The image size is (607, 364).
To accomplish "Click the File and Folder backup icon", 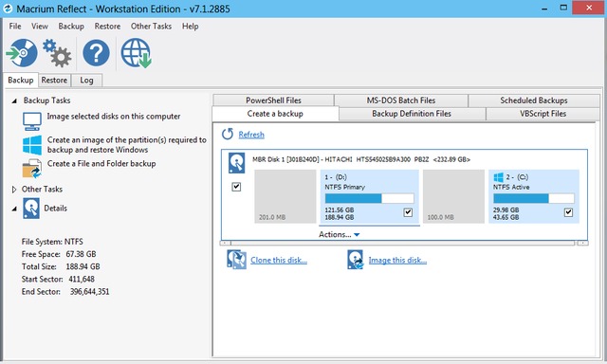I will coord(32,169).
